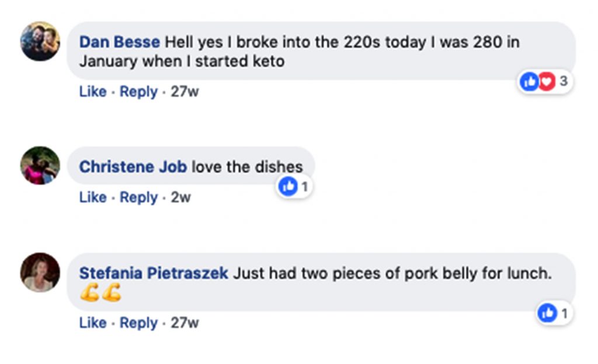Click the thumbs-up reaction on Dan Besse's comment
The image size is (598, 364).
pos(529,82)
